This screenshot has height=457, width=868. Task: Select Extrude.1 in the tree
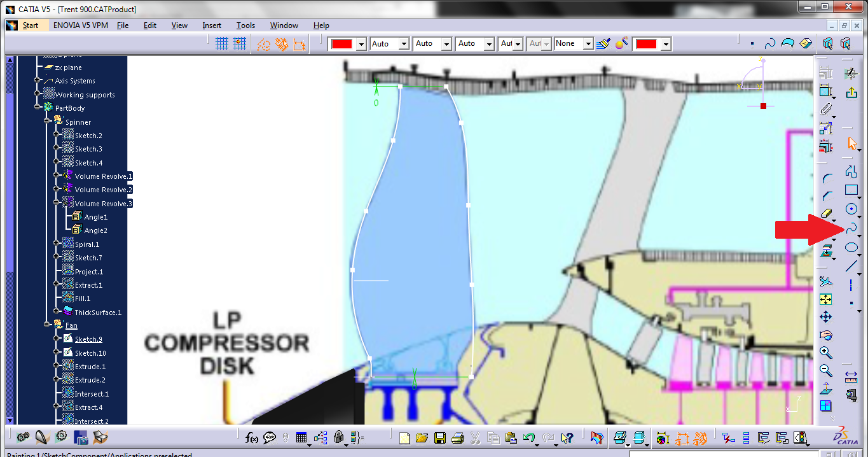tap(90, 367)
